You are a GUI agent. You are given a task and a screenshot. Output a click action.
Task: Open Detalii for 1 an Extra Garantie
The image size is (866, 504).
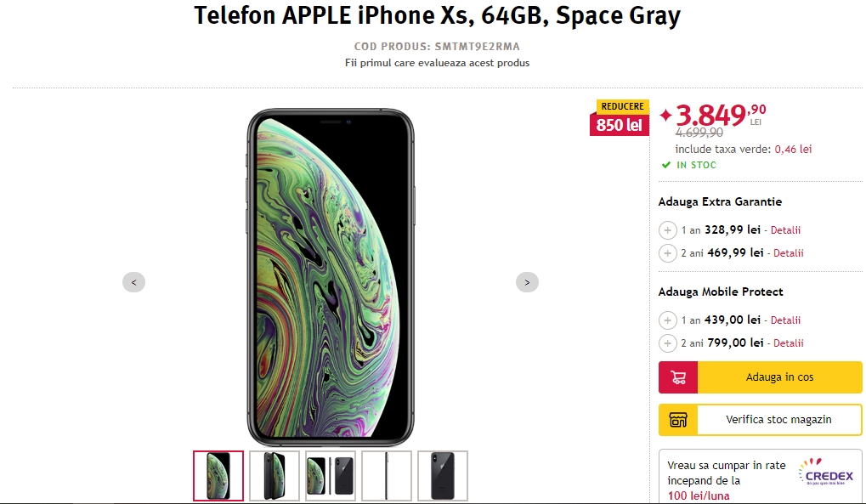coord(787,230)
